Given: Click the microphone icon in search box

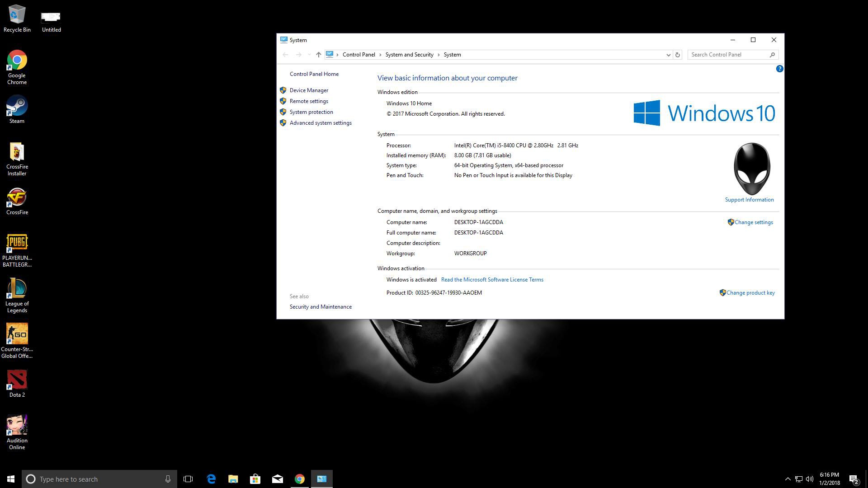Looking at the screenshot, I should tap(168, 479).
